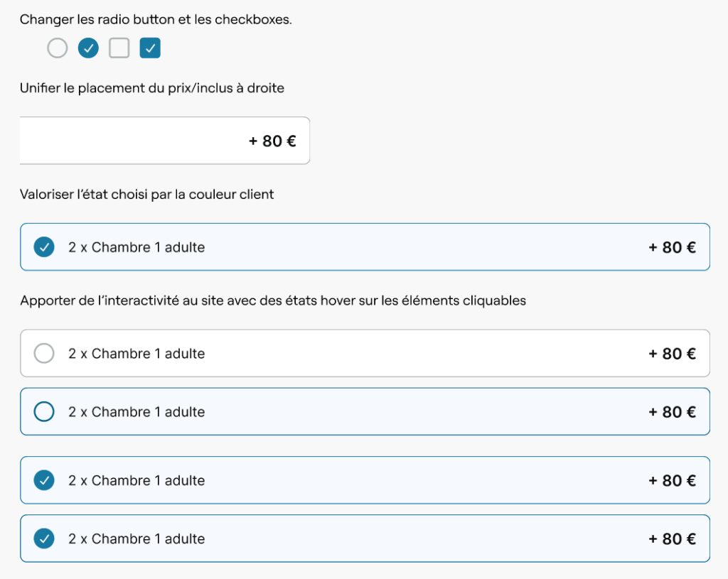Click the 'Unifier le placement du prix' text
The image size is (728, 579).
click(152, 88)
